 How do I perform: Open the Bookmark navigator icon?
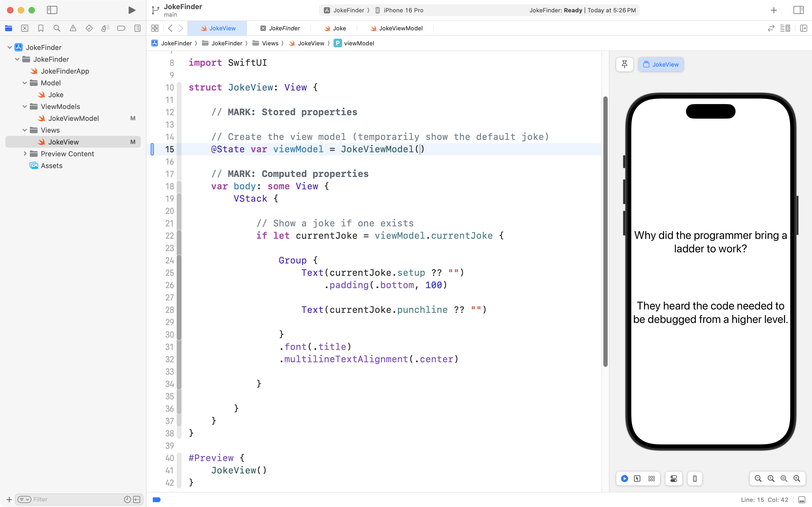(41, 28)
